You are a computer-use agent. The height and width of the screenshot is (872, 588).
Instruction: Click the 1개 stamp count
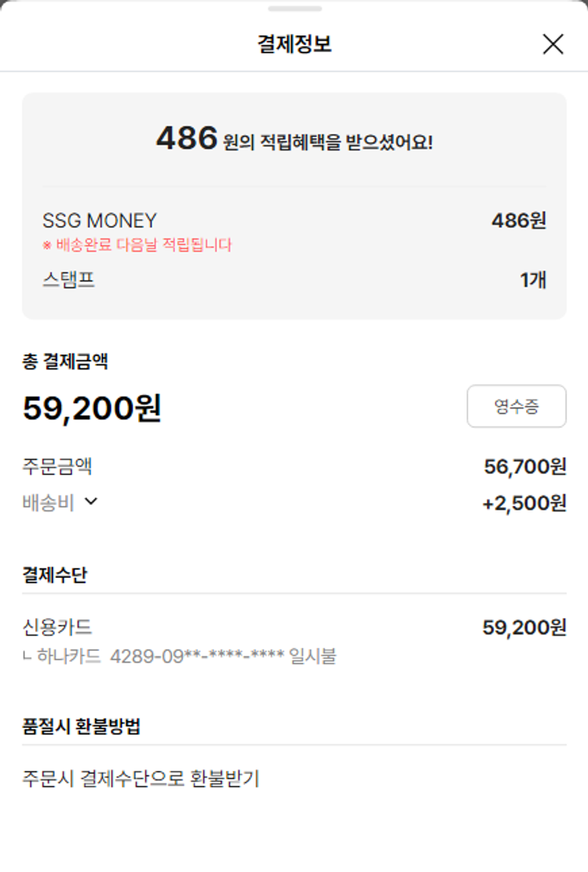coord(533,280)
